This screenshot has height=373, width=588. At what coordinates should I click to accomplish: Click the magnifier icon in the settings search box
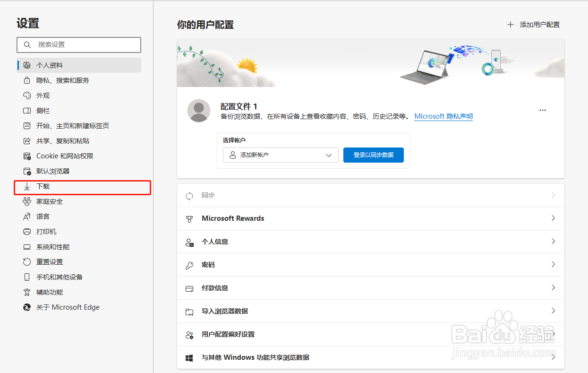[27, 44]
